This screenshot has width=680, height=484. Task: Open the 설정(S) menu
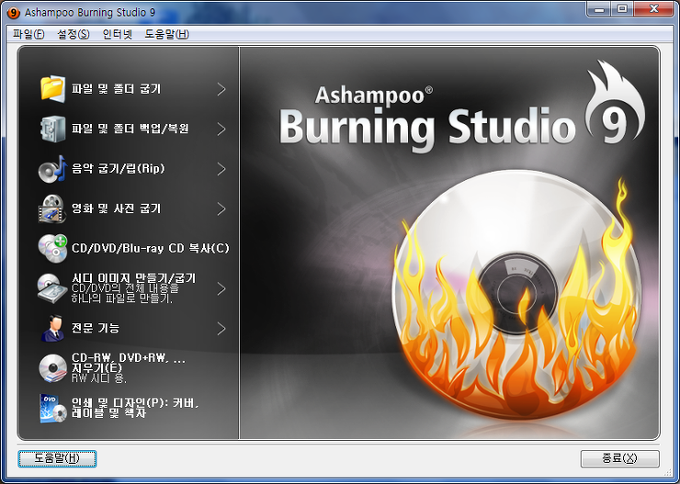coord(73,34)
